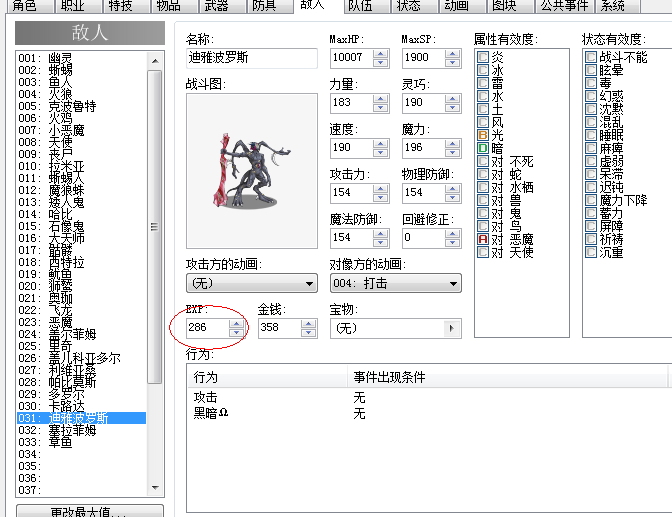Decrease 攻击力 value with down arrow
672x517 pixels.
click(x=381, y=198)
